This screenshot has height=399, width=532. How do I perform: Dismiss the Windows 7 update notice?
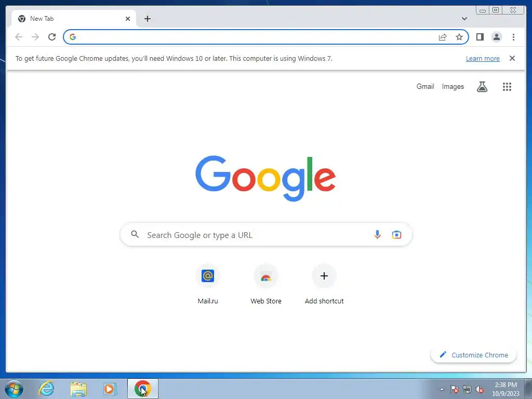(x=512, y=58)
